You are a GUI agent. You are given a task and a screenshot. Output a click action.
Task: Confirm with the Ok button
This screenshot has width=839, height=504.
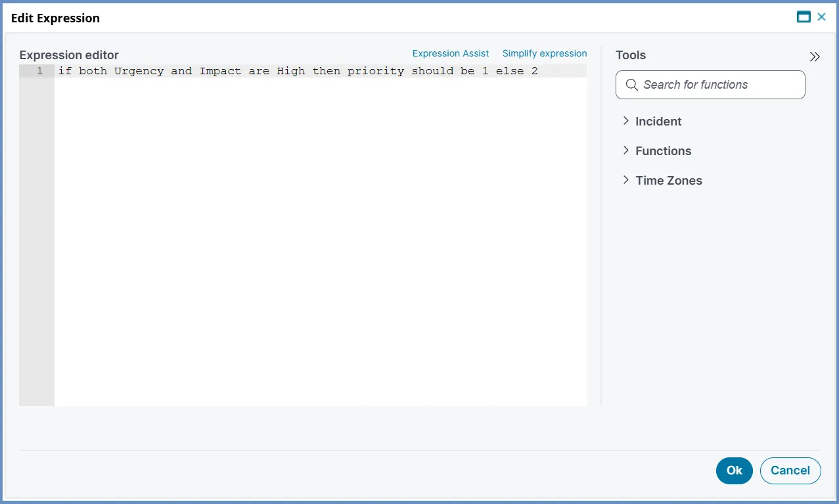click(735, 470)
